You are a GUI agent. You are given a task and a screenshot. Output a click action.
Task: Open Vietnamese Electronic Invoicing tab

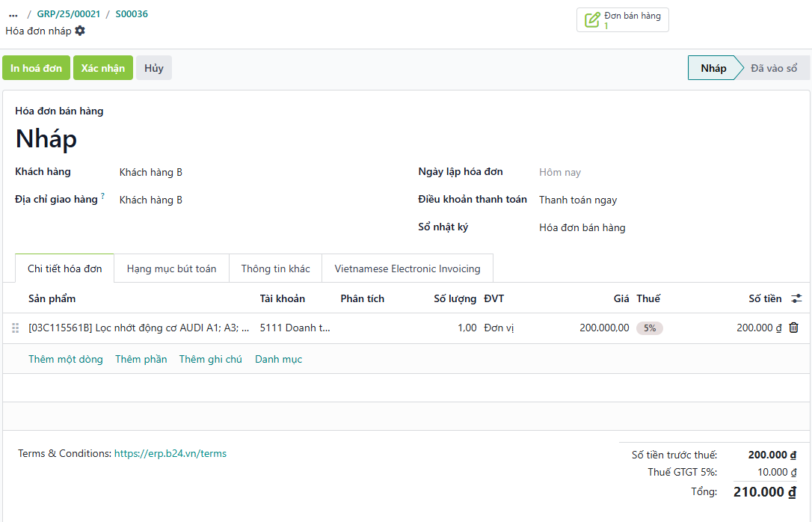407,268
